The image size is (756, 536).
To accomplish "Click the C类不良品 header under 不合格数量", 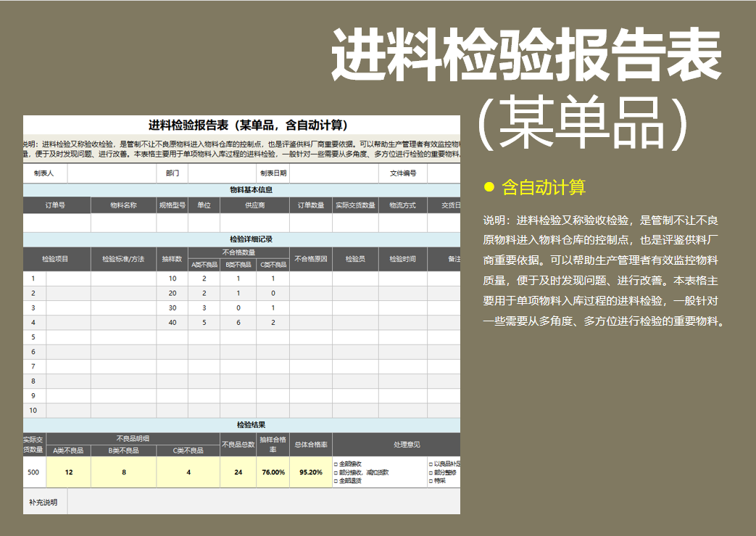I will tap(273, 265).
